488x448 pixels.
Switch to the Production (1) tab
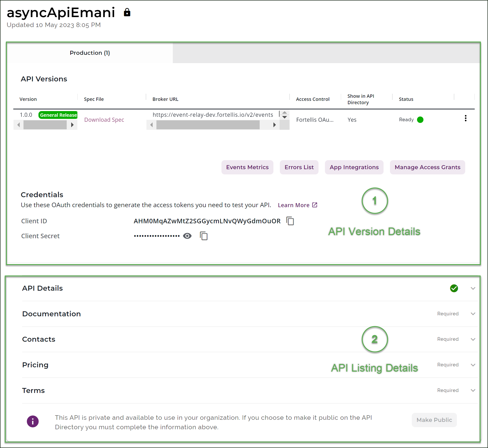point(90,53)
